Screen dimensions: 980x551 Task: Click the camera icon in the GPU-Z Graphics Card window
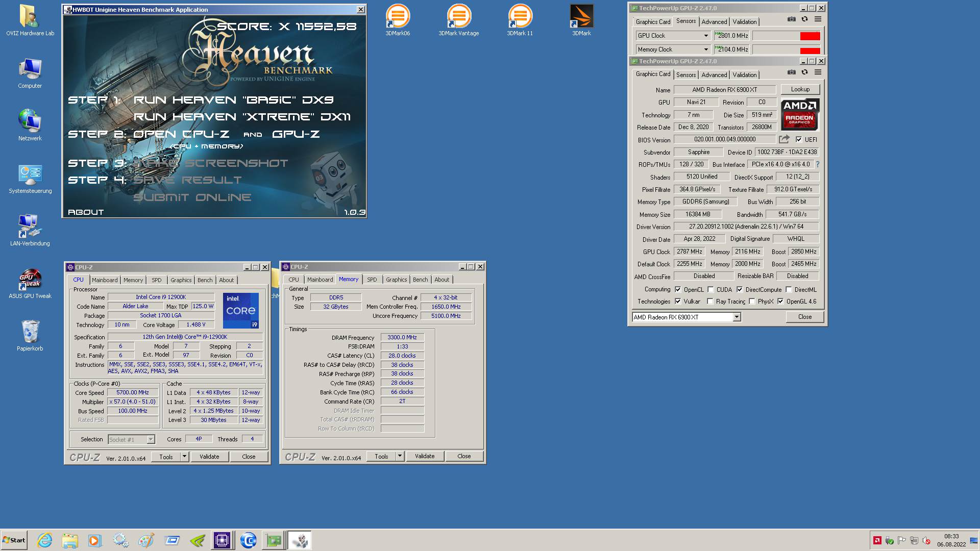791,72
